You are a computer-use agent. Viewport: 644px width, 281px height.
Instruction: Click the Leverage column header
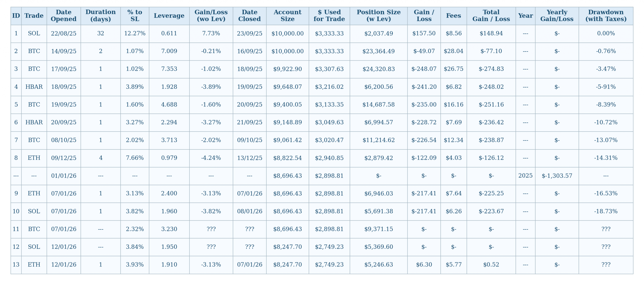[169, 16]
